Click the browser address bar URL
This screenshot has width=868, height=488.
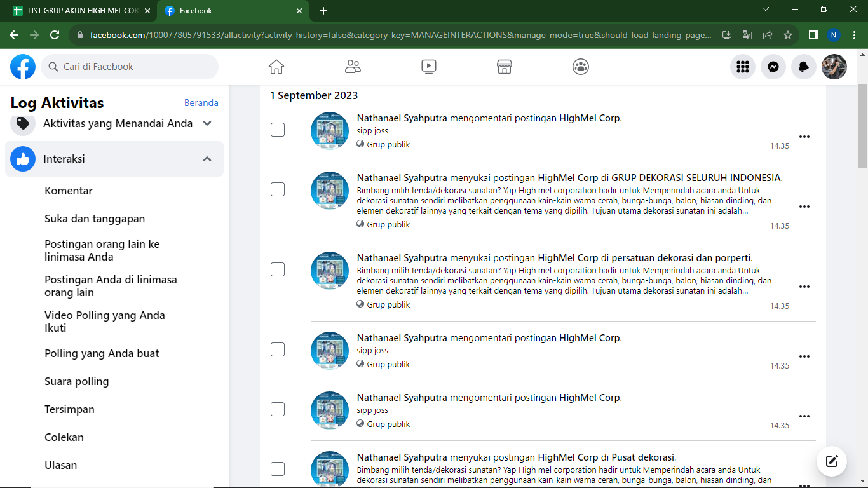pos(400,35)
